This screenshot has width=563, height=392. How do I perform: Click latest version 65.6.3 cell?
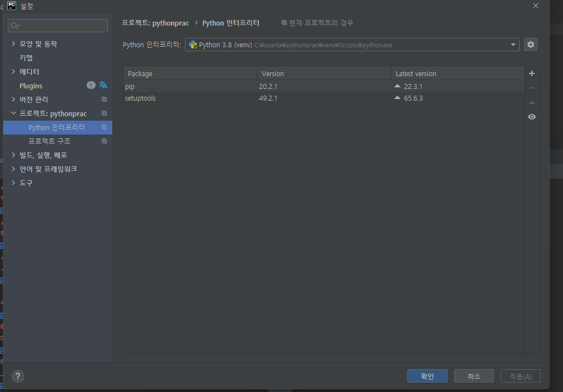tap(413, 98)
